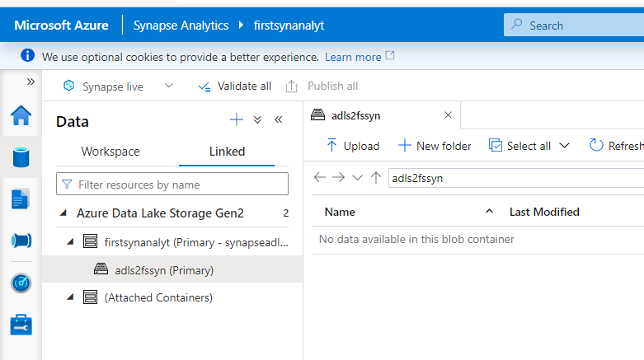Collapse the Data side panel
Viewport: 644px width, 360px height.
(279, 120)
